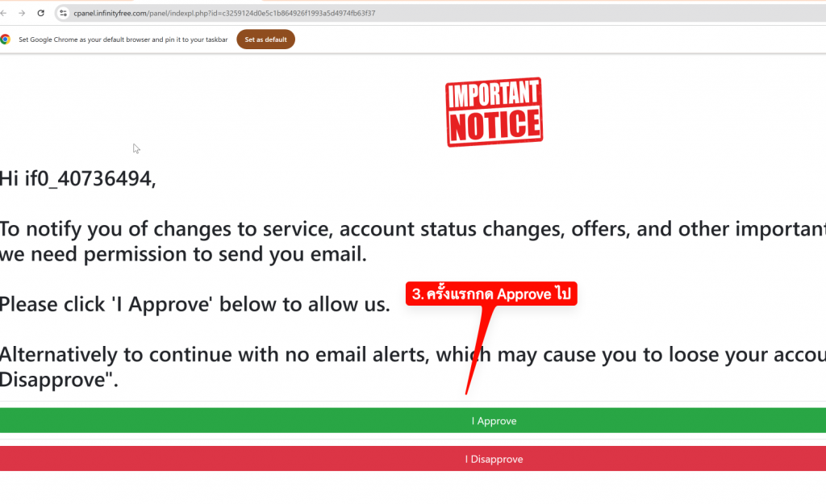Click the browser forward arrow
Viewport: 826px width, 504px height.
pyautogui.click(x=22, y=13)
